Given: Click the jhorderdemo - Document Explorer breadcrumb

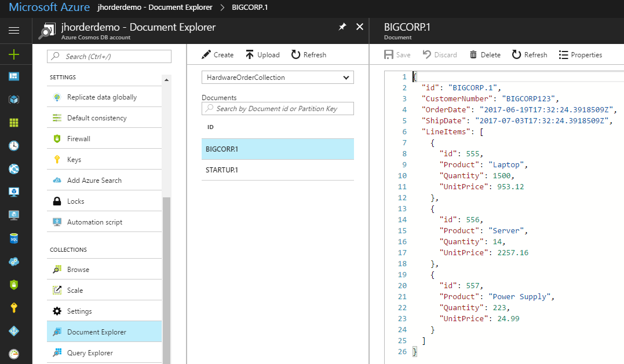Looking at the screenshot, I should 155,8.
